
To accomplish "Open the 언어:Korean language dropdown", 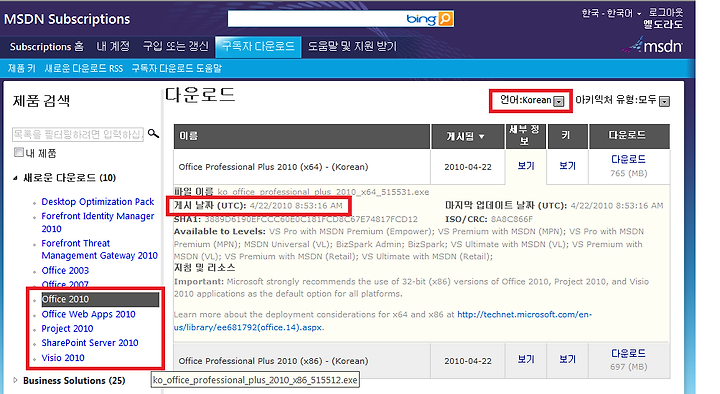I will (558, 101).
